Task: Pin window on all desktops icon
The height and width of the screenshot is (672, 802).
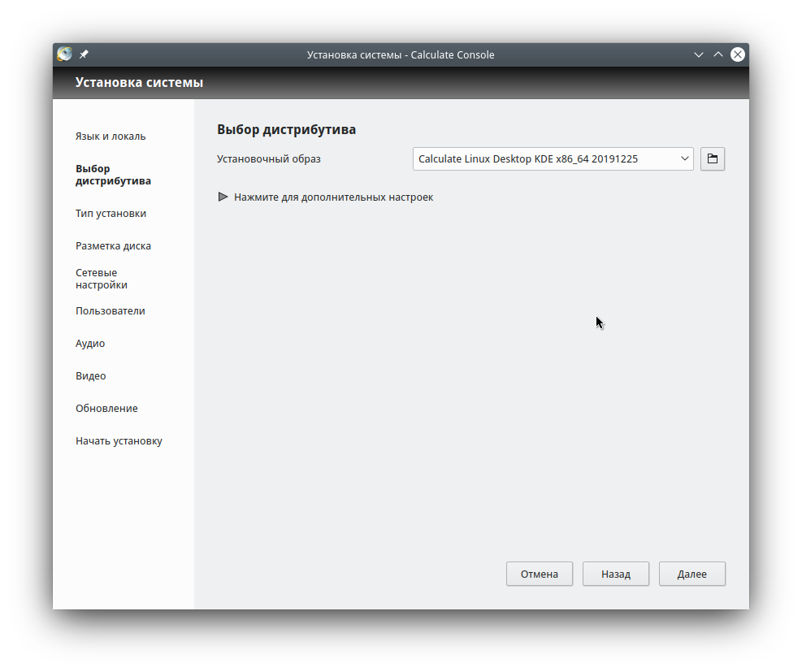Action: [x=84, y=54]
